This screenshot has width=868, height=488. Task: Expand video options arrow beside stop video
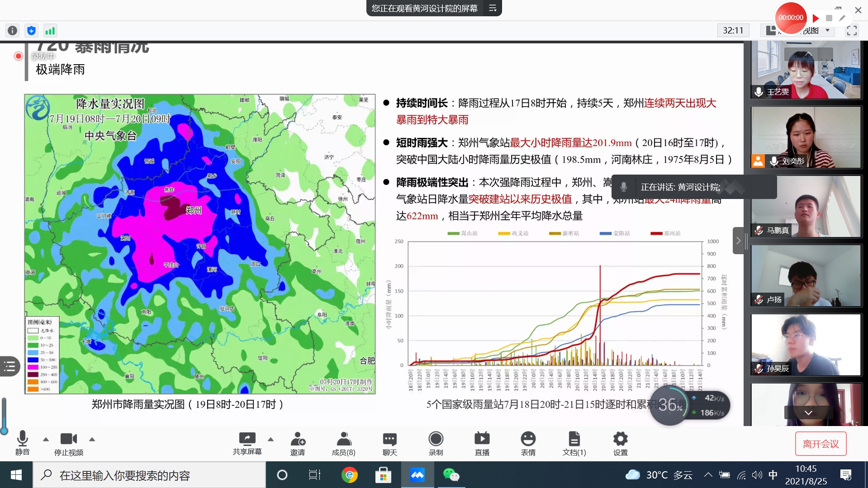click(92, 439)
